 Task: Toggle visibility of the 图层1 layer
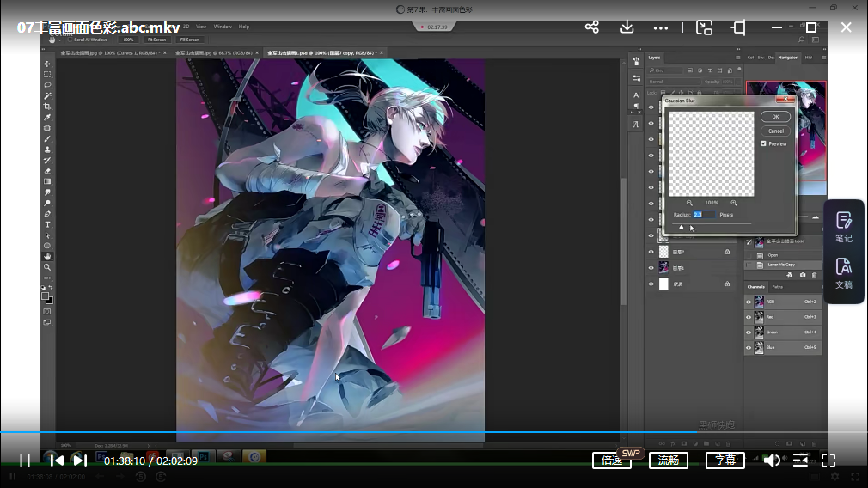coord(651,268)
